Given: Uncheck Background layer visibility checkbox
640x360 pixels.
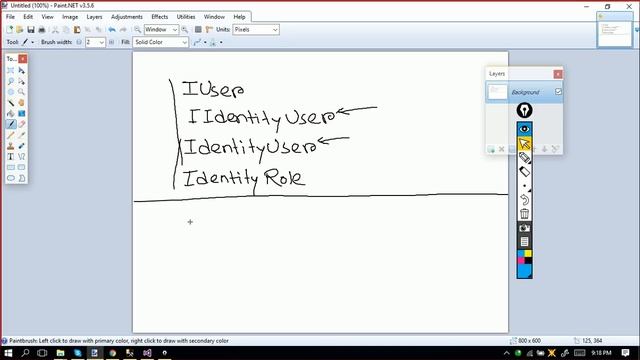Looking at the screenshot, I should coord(558,91).
